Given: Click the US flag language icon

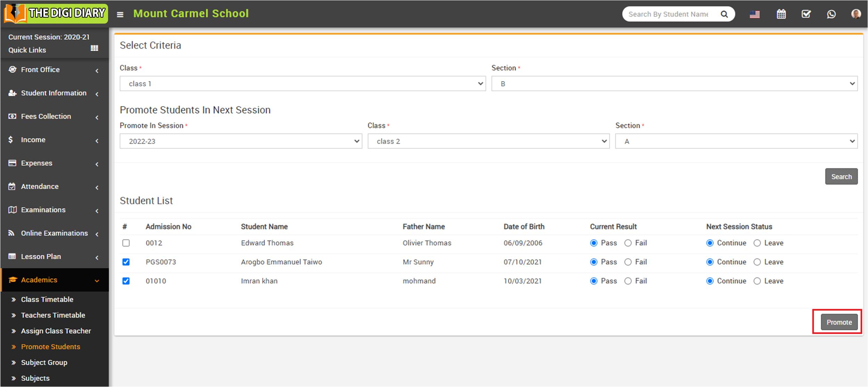Looking at the screenshot, I should 754,14.
